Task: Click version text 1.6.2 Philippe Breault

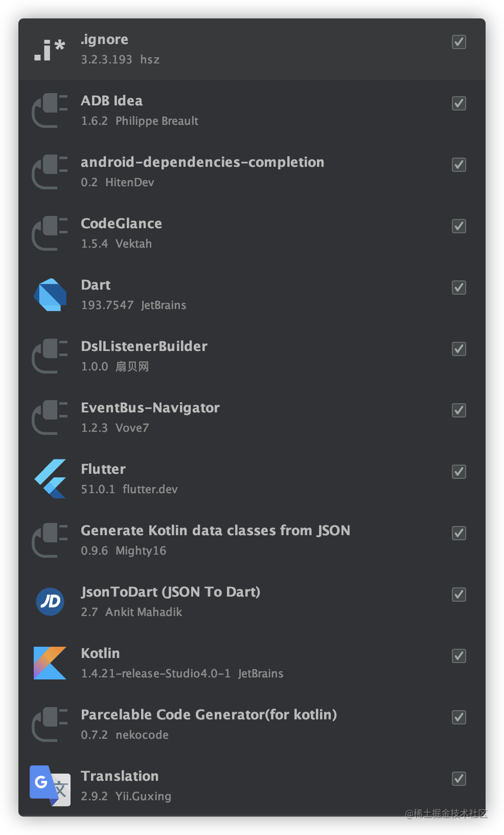Action: [x=140, y=121]
